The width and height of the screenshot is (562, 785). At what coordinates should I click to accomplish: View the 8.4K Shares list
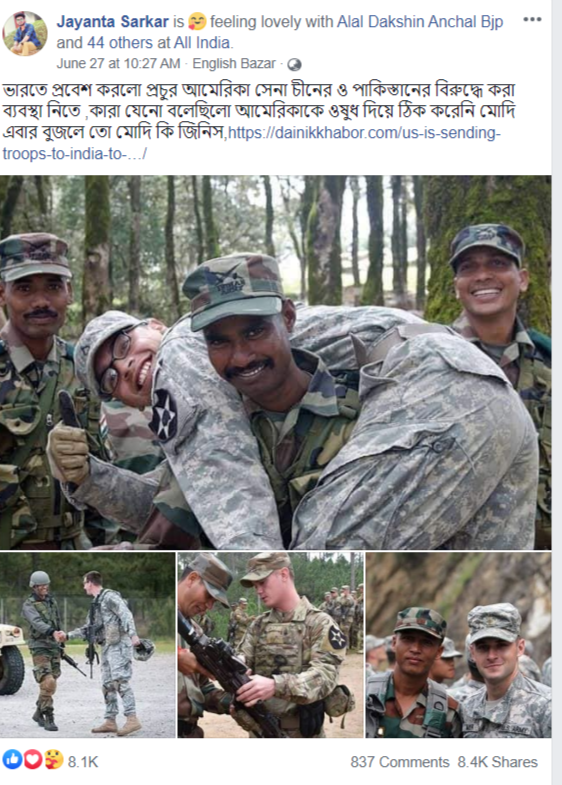[497, 762]
